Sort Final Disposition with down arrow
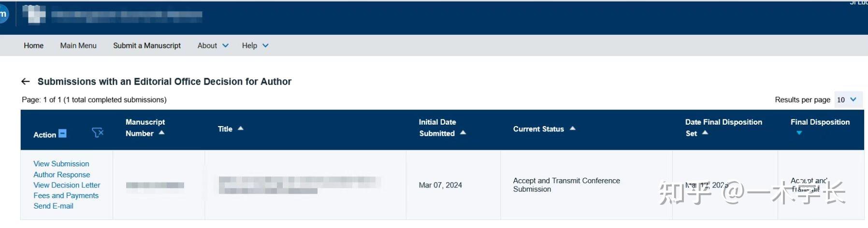Viewport: 868px width, 228px height. point(799,133)
